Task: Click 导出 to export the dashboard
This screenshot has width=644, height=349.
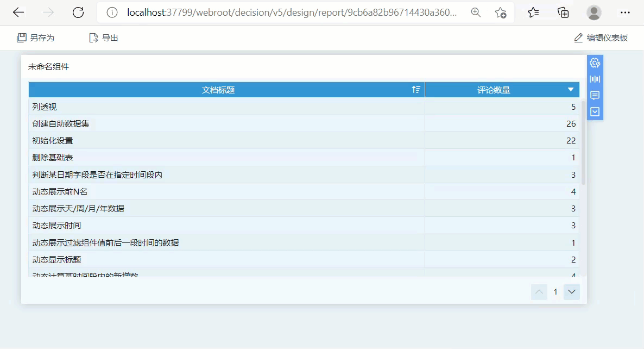Action: click(x=104, y=38)
